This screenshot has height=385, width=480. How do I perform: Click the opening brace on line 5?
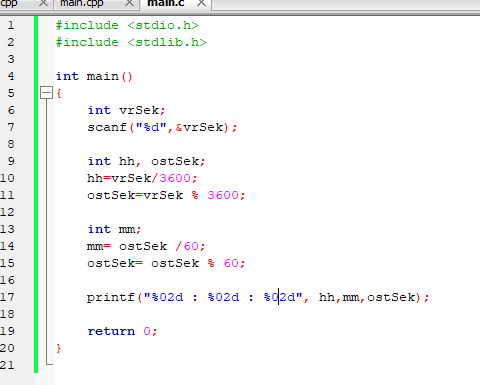coord(59,93)
